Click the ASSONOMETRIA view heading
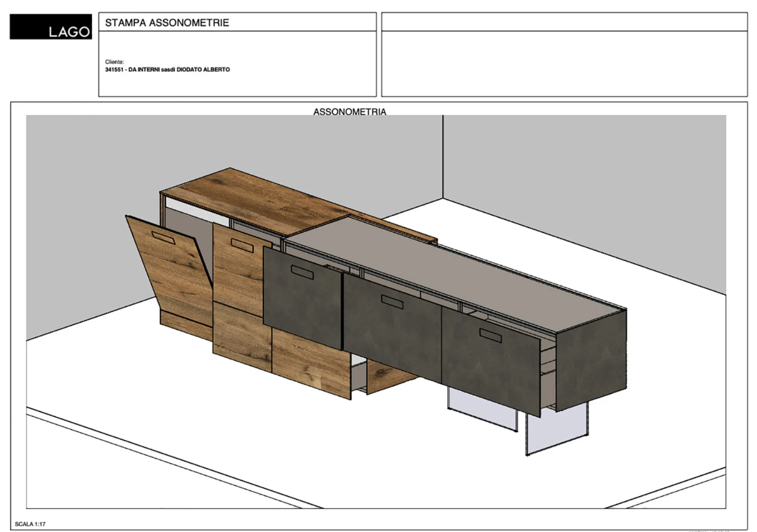This screenshot has width=757, height=532. 349,112
